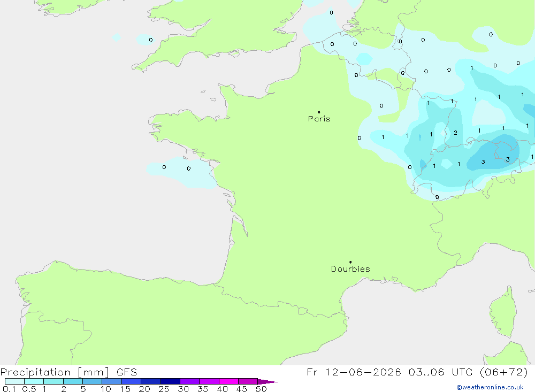Viewport: 535px width, 392px height.
Task: Pick the 30–35 mm purple legend swatch
Action: click(190, 381)
